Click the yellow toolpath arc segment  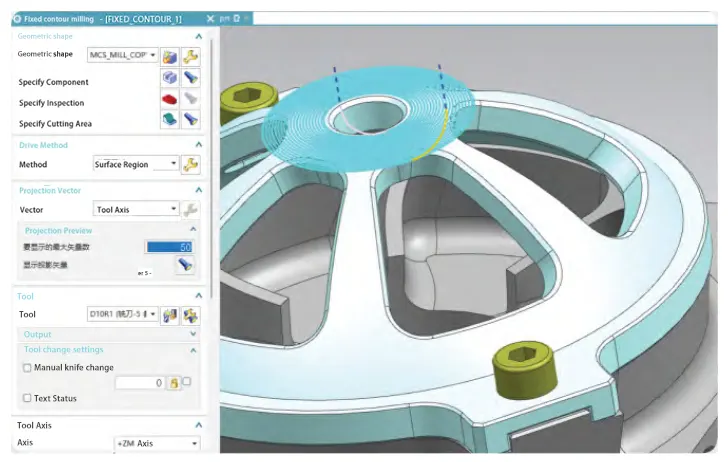[435, 137]
